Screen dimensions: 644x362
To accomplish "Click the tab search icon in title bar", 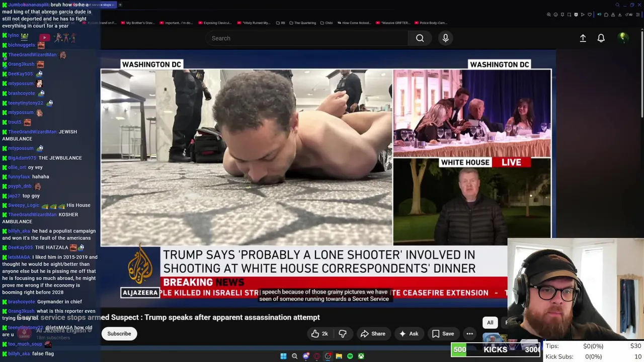I will [617, 5].
